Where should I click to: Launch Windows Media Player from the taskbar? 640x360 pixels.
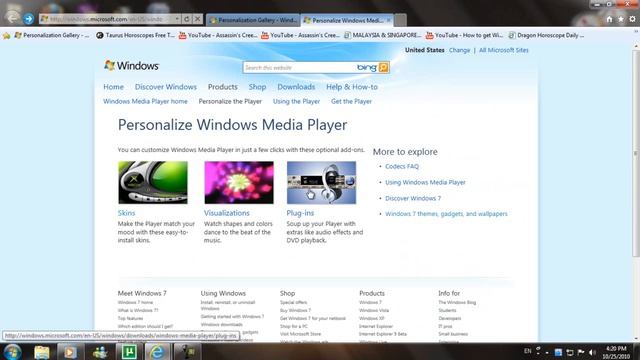coord(70,352)
